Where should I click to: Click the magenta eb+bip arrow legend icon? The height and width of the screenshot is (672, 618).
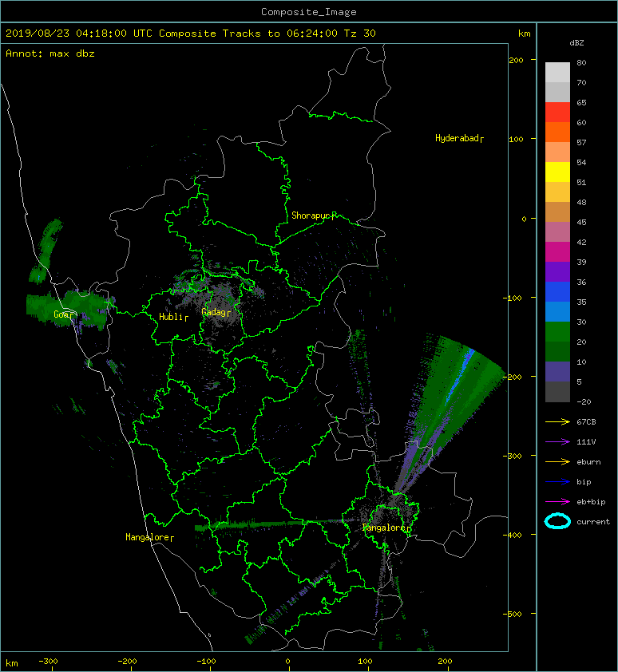[x=557, y=501]
